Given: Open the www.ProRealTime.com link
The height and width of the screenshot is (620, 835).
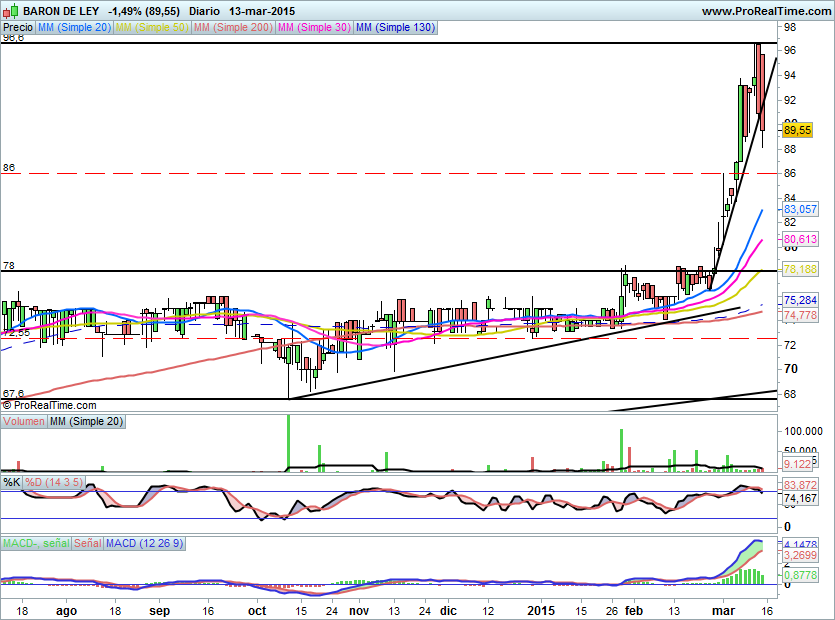Looking at the screenshot, I should point(764,10).
